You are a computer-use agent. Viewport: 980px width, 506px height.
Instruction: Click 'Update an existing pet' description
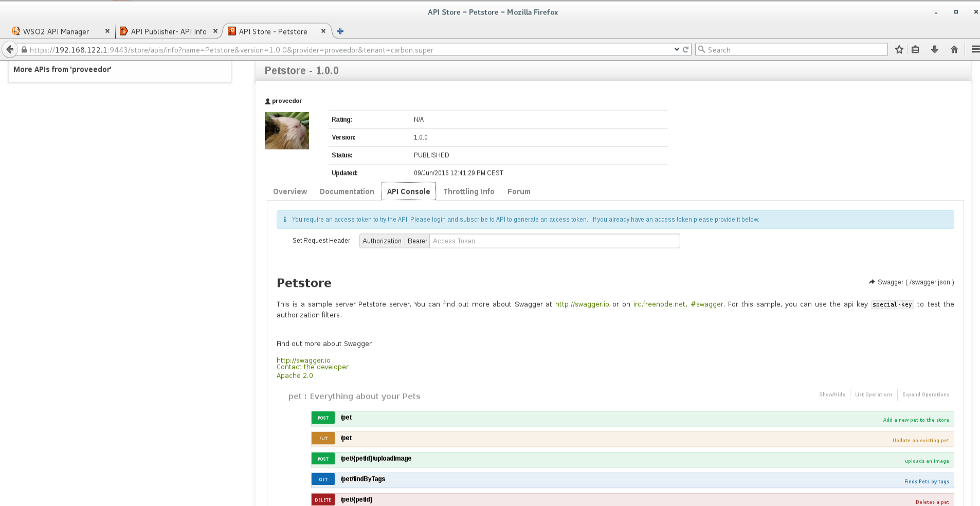921,441
